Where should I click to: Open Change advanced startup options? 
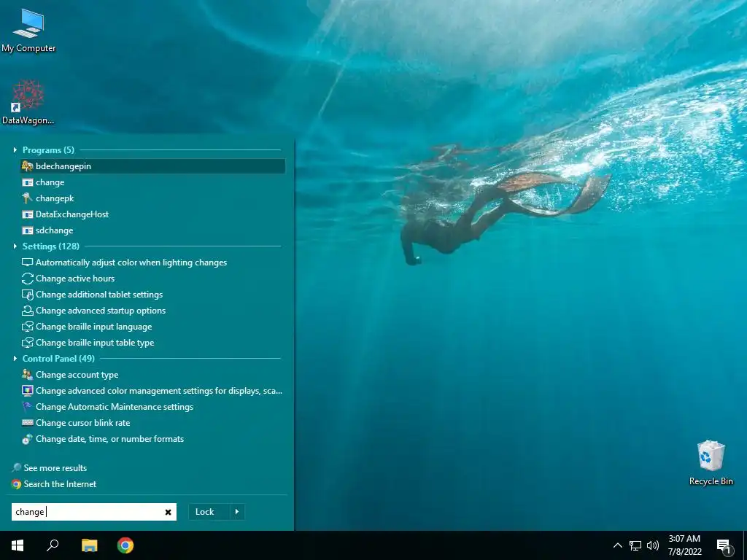click(x=152, y=311)
